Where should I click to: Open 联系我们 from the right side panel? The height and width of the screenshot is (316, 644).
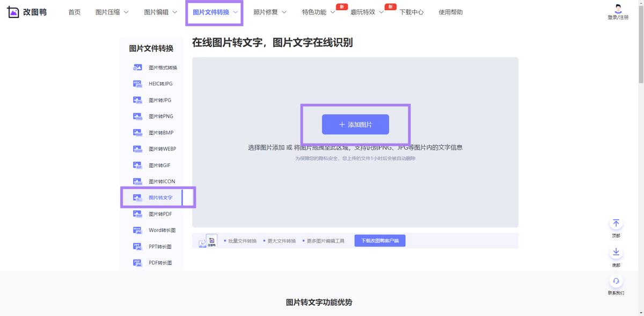tap(616, 282)
